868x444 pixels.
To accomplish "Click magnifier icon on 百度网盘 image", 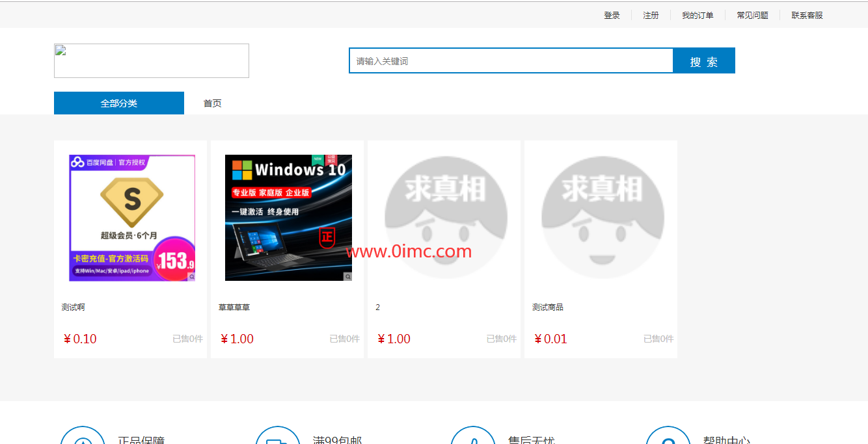I will point(191,277).
